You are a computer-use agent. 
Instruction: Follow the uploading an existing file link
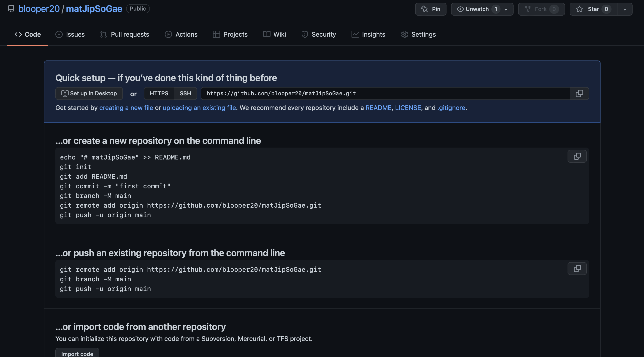pos(199,108)
